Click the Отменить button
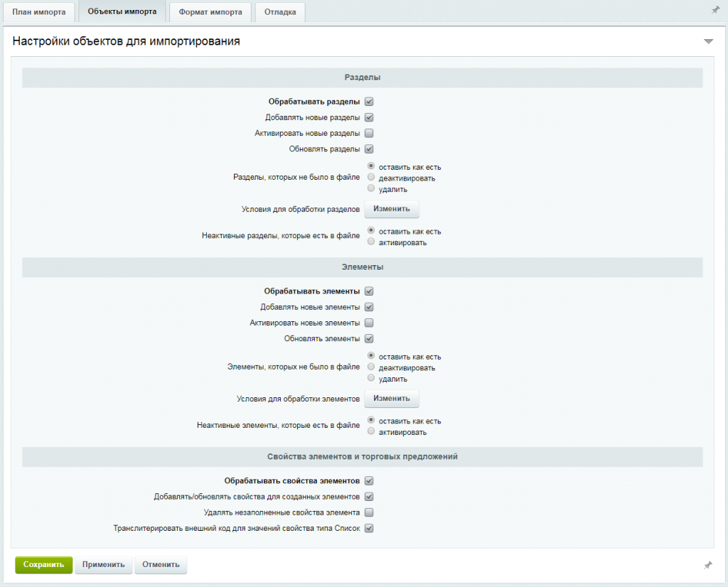The height and width of the screenshot is (587, 728). (161, 565)
